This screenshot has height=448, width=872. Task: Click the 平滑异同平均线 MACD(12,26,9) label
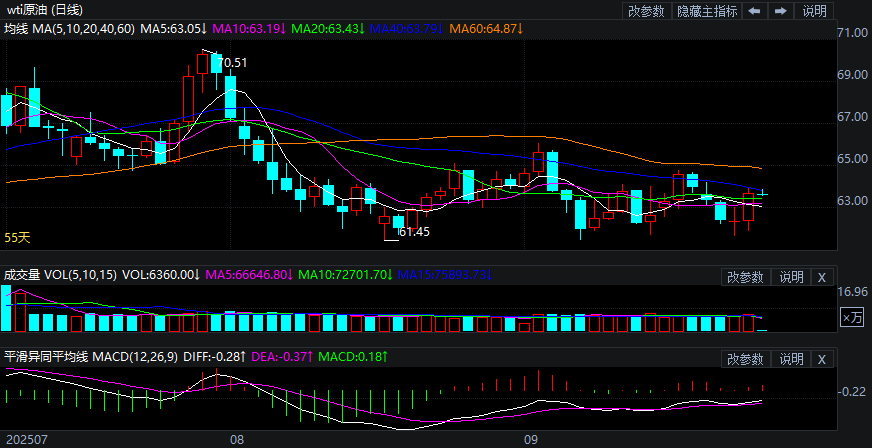91,356
